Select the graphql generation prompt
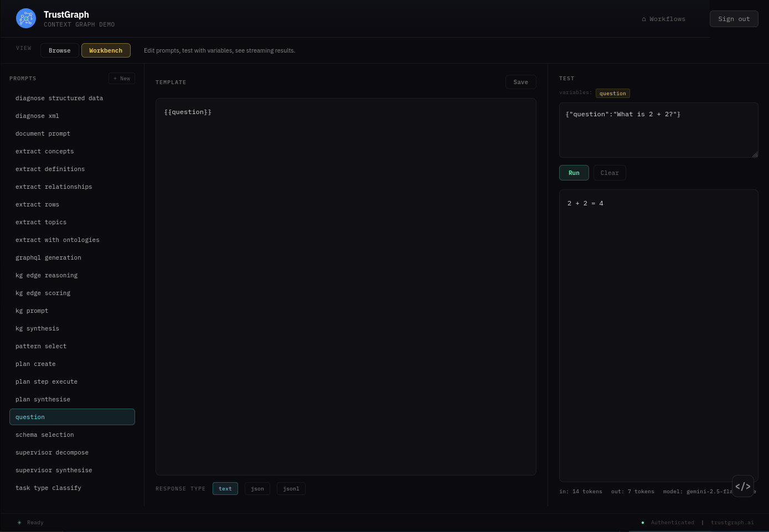The height and width of the screenshot is (532, 769). click(x=72, y=257)
